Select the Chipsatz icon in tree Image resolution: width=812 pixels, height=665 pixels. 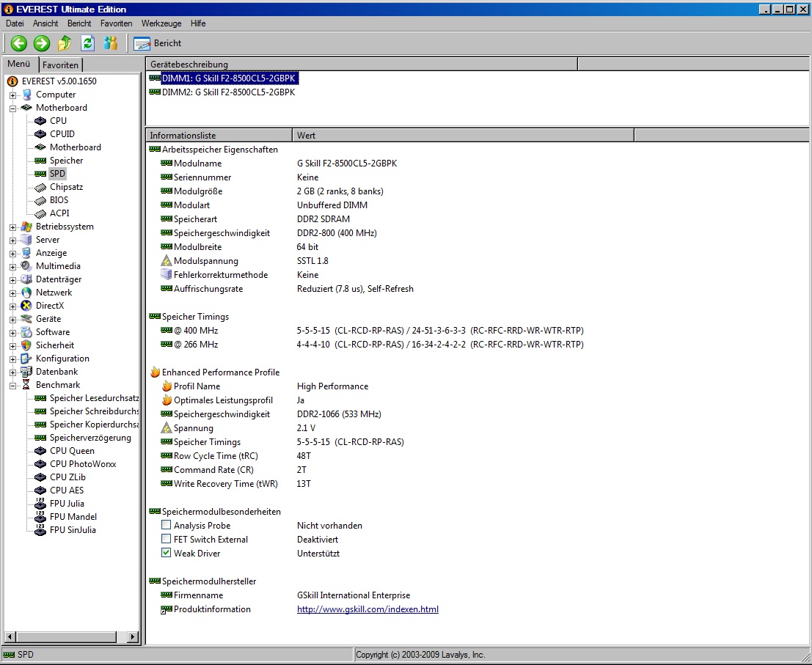[40, 187]
